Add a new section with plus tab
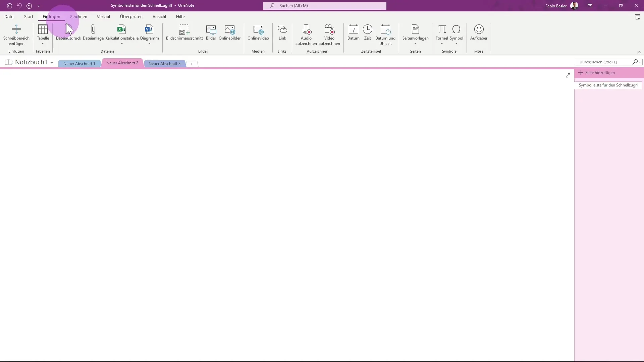This screenshot has height=362, width=644. click(x=192, y=64)
